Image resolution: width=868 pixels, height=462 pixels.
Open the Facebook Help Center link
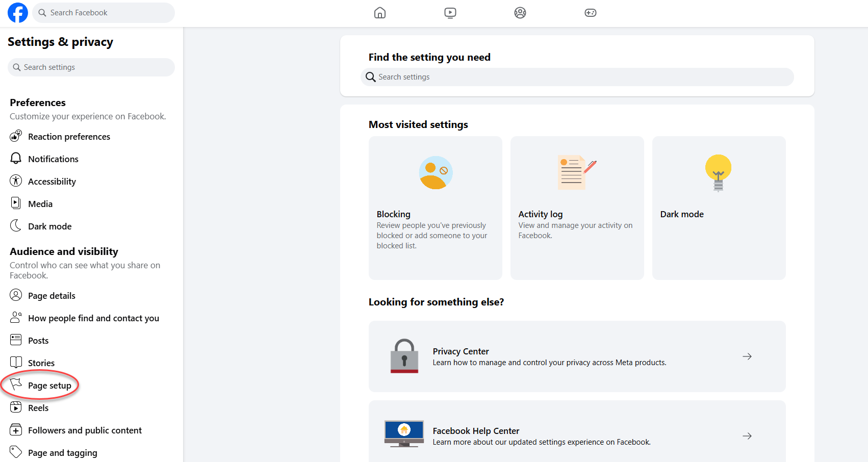pos(476,431)
